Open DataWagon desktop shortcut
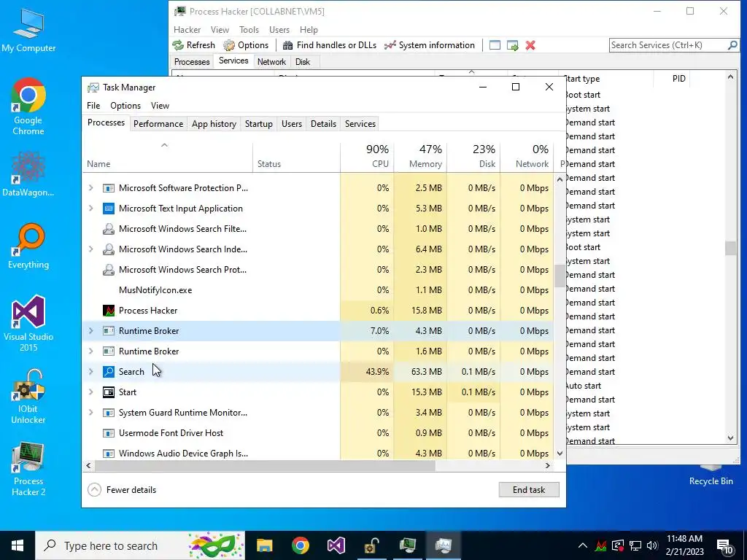The height and width of the screenshot is (560, 747). 28,174
